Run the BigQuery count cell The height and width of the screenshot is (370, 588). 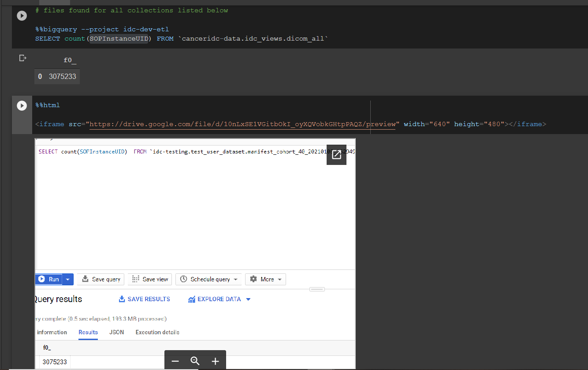point(22,15)
